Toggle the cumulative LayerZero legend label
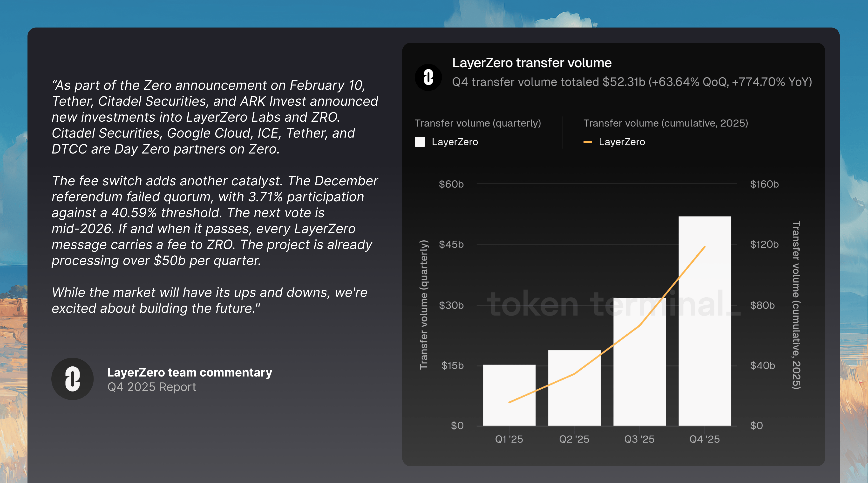Viewport: 868px width, 483px height. click(x=622, y=142)
